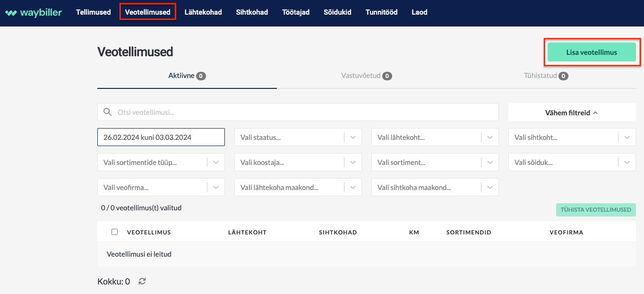Screen dimensions: 644x294
Task: Go to Sihtkohad page
Action: click(x=252, y=12)
